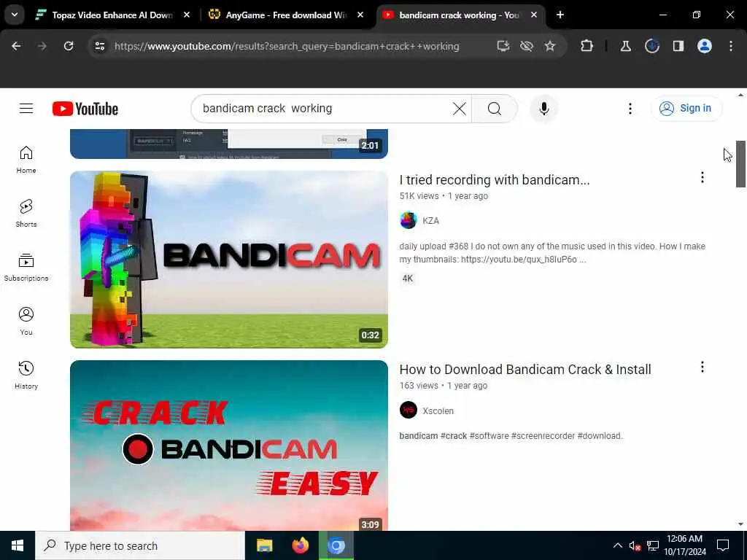The image size is (747, 560).
Task: Click the install app icon in address bar
Action: coord(503,46)
